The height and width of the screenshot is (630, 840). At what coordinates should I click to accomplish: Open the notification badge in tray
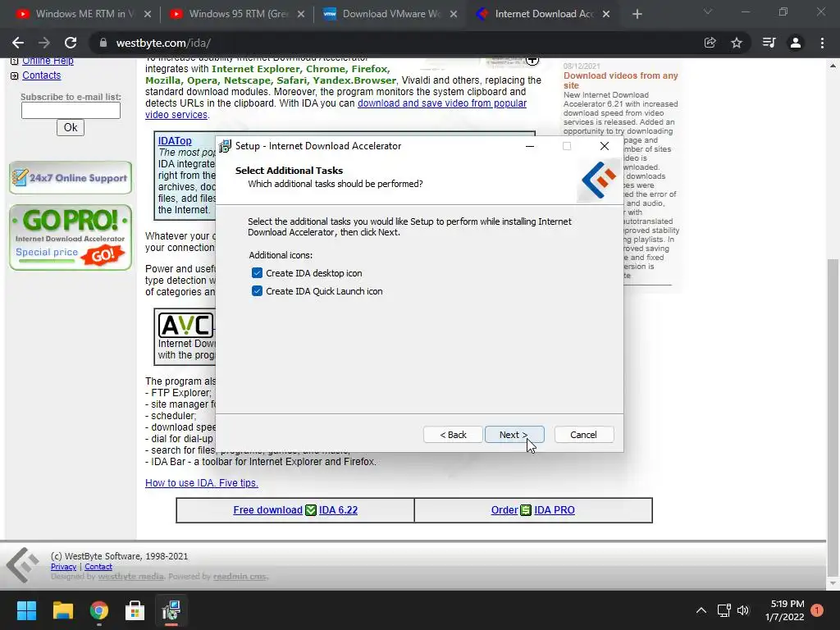click(x=817, y=610)
